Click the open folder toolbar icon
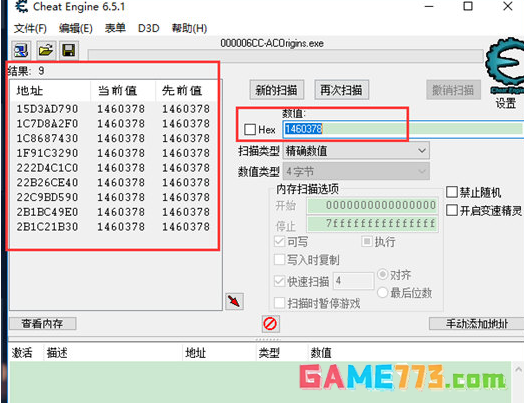 pos(46,51)
